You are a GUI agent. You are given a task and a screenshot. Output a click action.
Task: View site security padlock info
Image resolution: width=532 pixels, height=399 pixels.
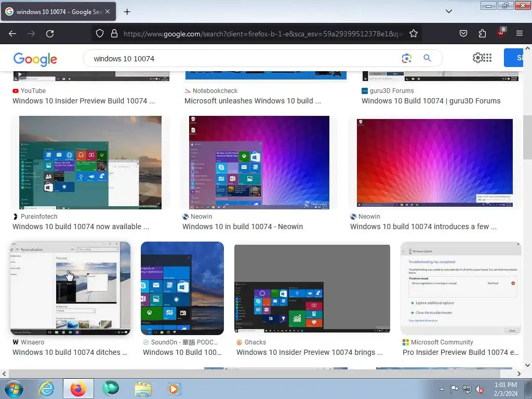pyautogui.click(x=114, y=34)
